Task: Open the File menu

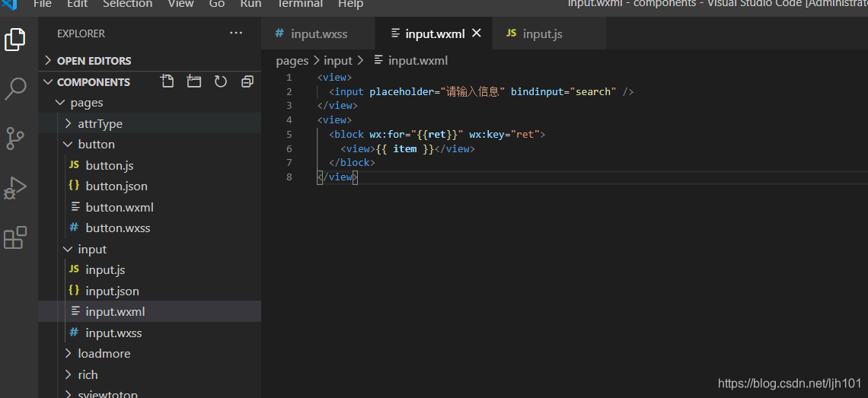Action: coord(43,5)
